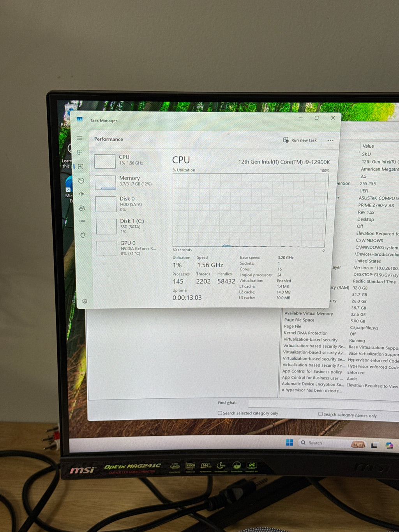Open the Copilot icon on taskbar
399x532 pixels.
point(389,446)
